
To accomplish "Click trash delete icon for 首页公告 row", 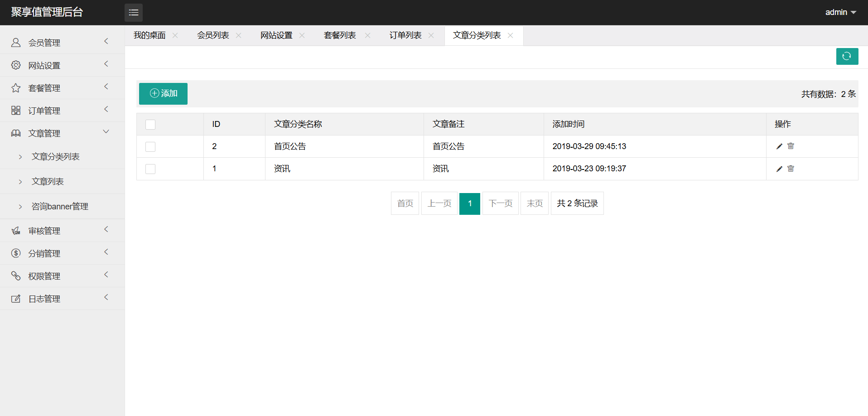I will 791,146.
